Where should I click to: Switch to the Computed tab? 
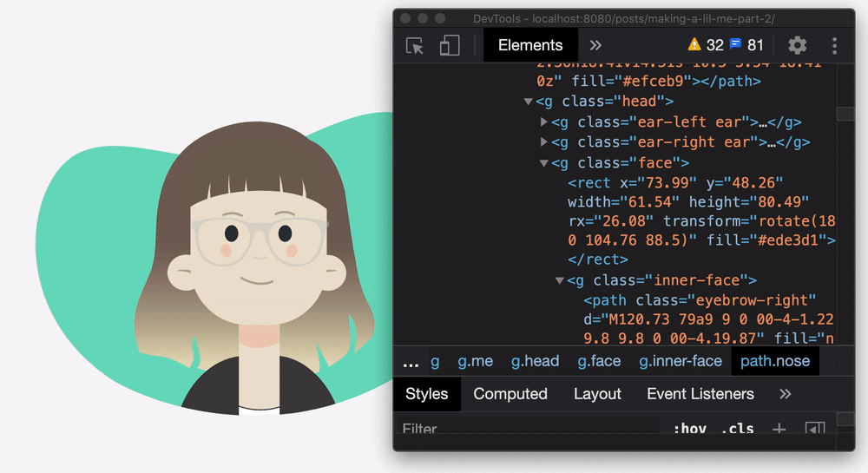pos(510,394)
